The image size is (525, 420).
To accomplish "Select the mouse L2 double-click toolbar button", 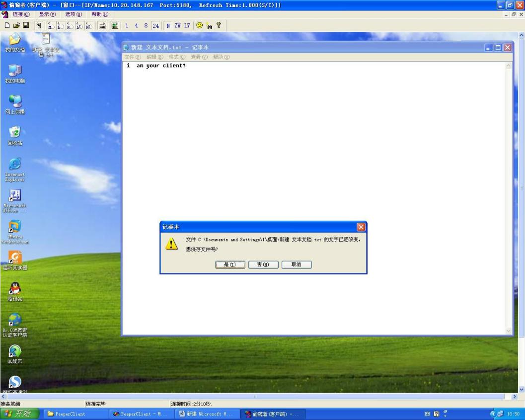I will click(x=79, y=25).
